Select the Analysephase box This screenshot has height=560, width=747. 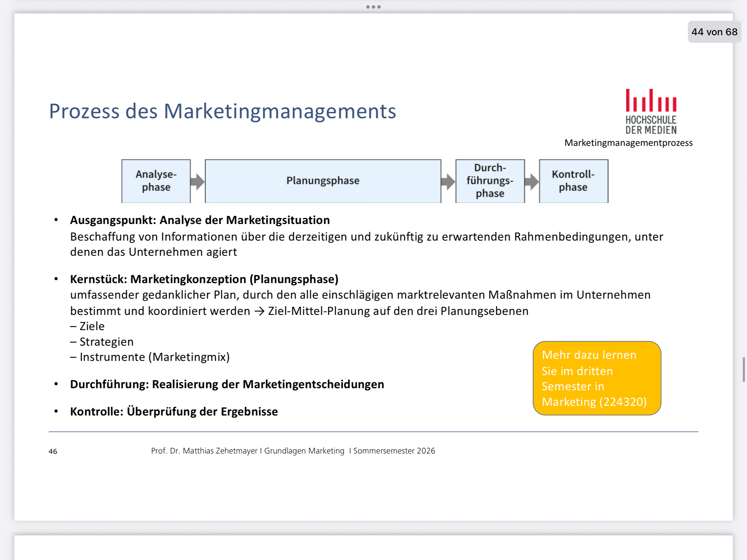coord(156,181)
